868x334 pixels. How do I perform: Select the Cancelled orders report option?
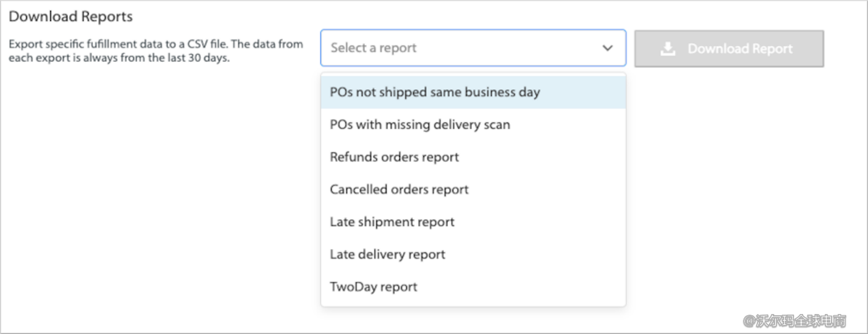click(x=399, y=190)
